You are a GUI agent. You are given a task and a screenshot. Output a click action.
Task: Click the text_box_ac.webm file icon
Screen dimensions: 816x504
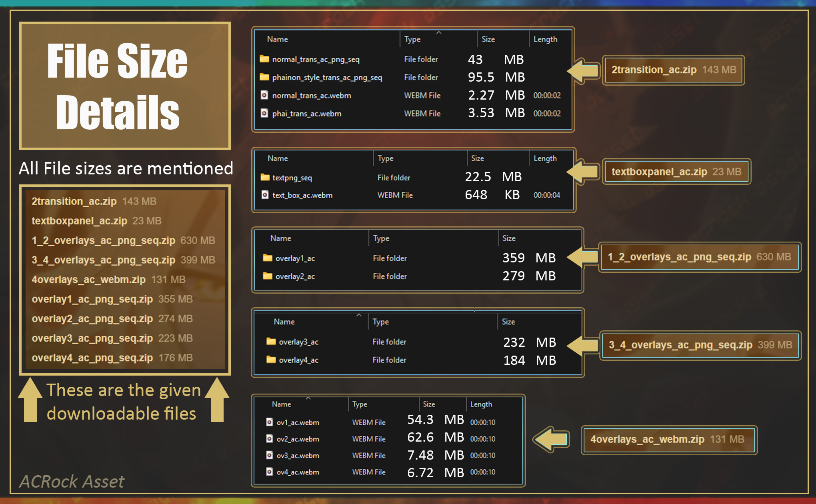point(265,195)
